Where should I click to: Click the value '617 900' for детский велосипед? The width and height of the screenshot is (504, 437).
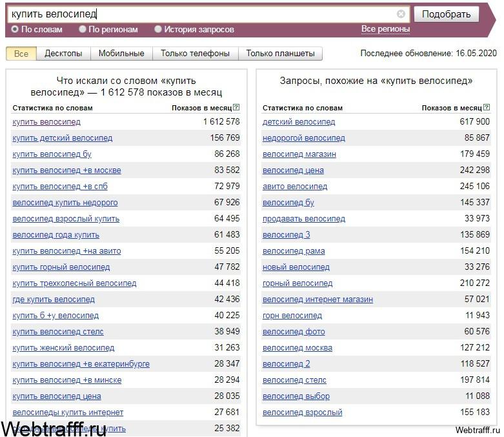click(x=475, y=122)
